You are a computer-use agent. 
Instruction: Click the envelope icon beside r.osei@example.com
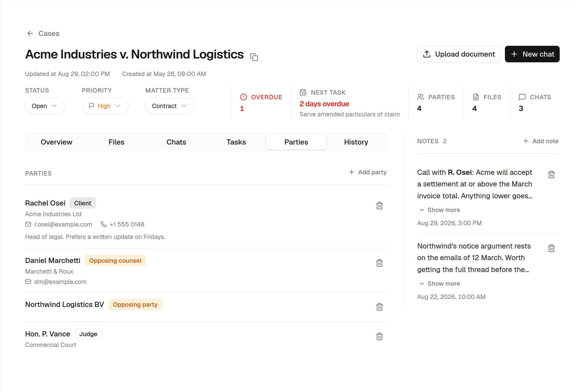tap(28, 224)
